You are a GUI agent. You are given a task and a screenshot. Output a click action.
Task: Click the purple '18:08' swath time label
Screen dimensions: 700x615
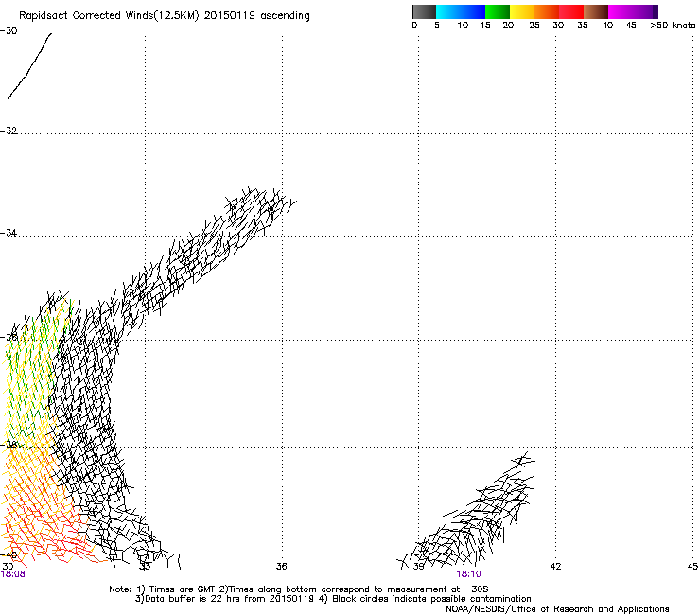pyautogui.click(x=13, y=574)
